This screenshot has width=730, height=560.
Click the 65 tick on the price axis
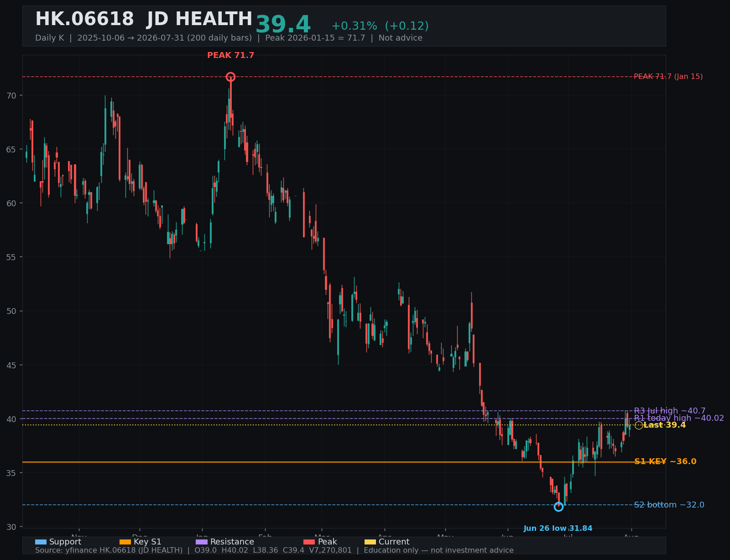click(11, 149)
